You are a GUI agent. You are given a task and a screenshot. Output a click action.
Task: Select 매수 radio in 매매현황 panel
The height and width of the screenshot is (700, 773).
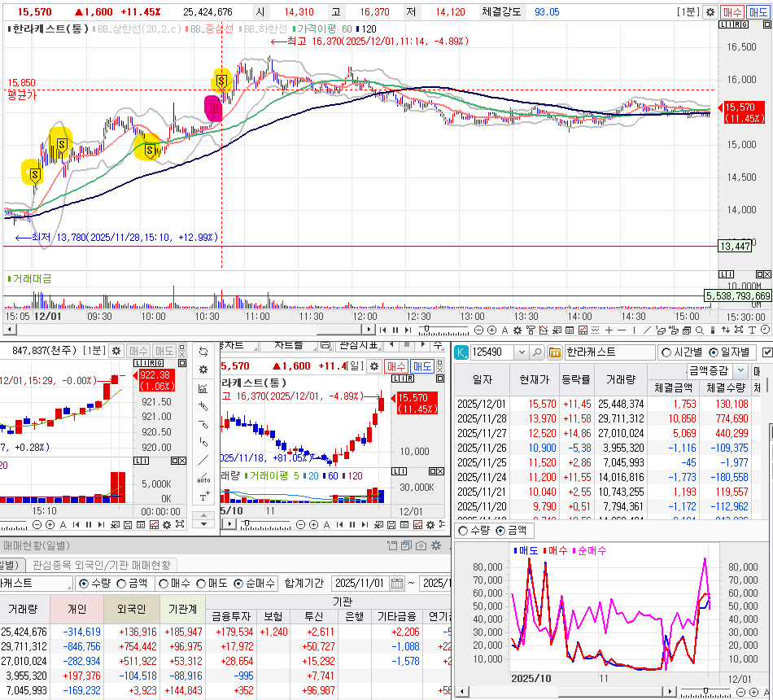[x=164, y=584]
